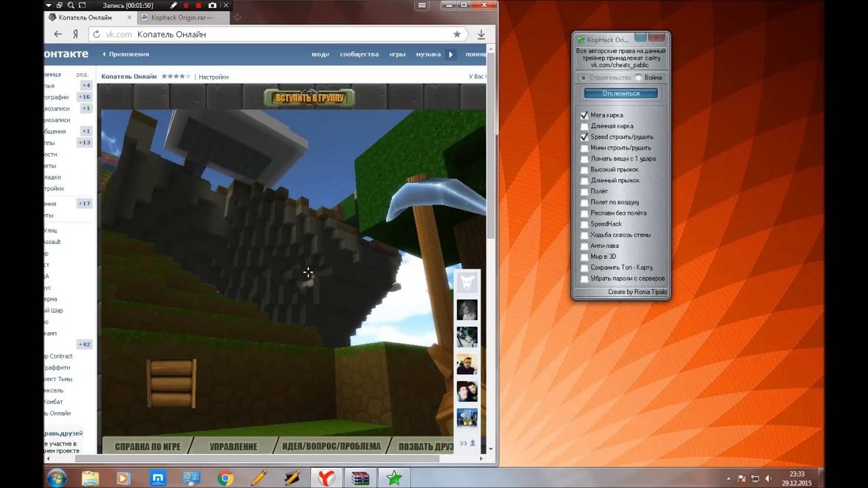
Task: Enable Убрать пароли с серверов checkbox
Action: click(x=585, y=279)
